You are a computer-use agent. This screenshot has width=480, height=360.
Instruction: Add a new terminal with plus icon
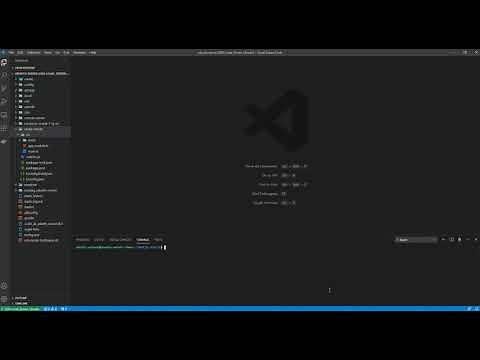(443, 239)
